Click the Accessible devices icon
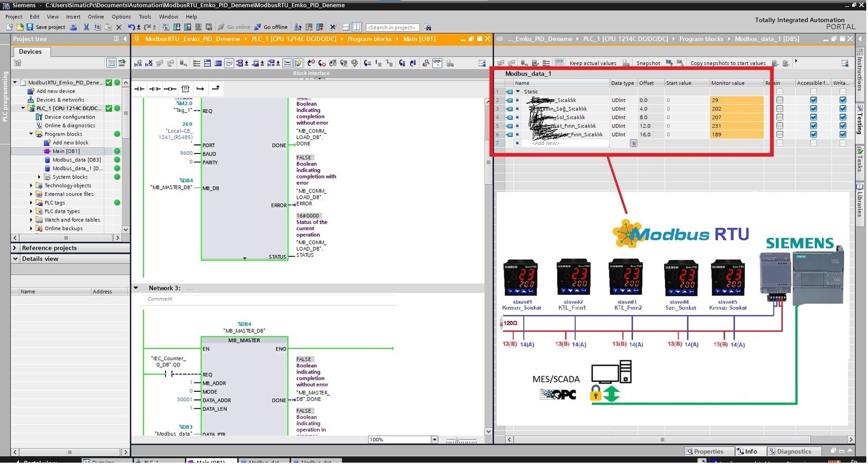This screenshot has width=868, height=464. (298, 27)
